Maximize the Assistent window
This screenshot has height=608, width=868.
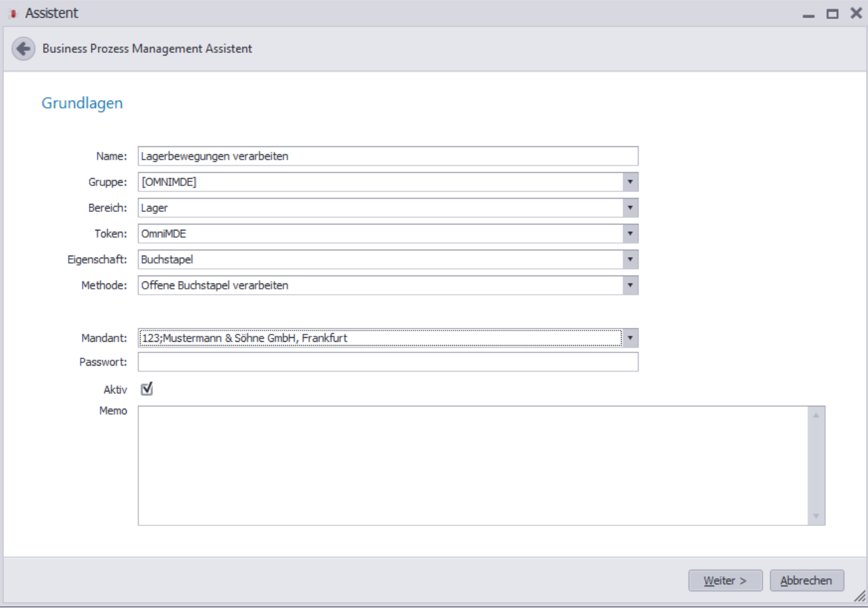tap(832, 14)
